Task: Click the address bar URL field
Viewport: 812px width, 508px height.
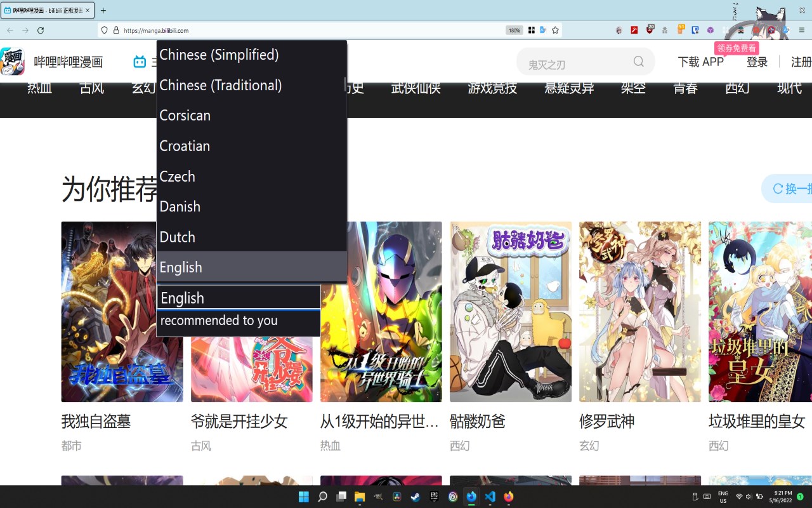Action: pyautogui.click(x=311, y=30)
